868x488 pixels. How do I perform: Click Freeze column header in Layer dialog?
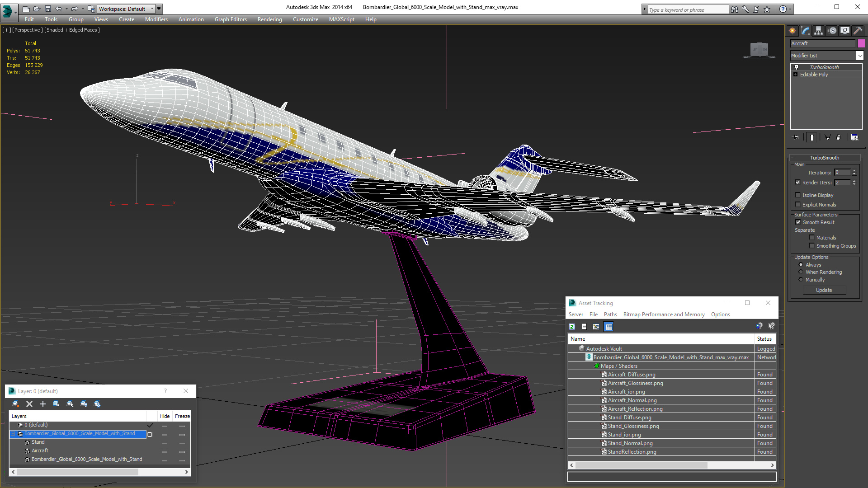tap(182, 416)
